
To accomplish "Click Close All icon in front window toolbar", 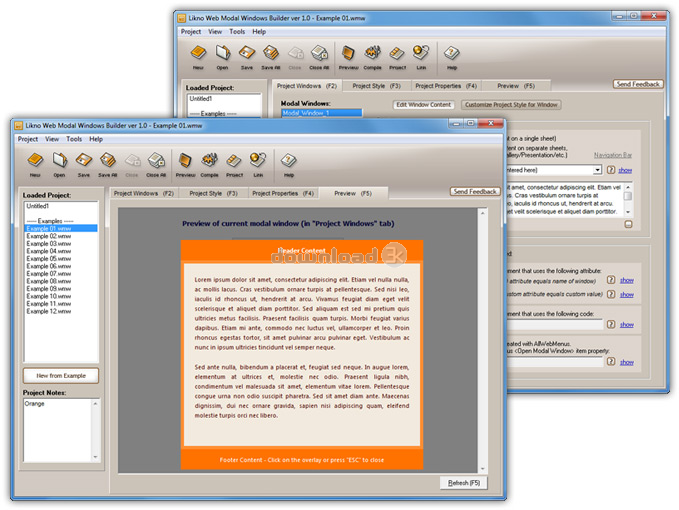I will click(156, 161).
